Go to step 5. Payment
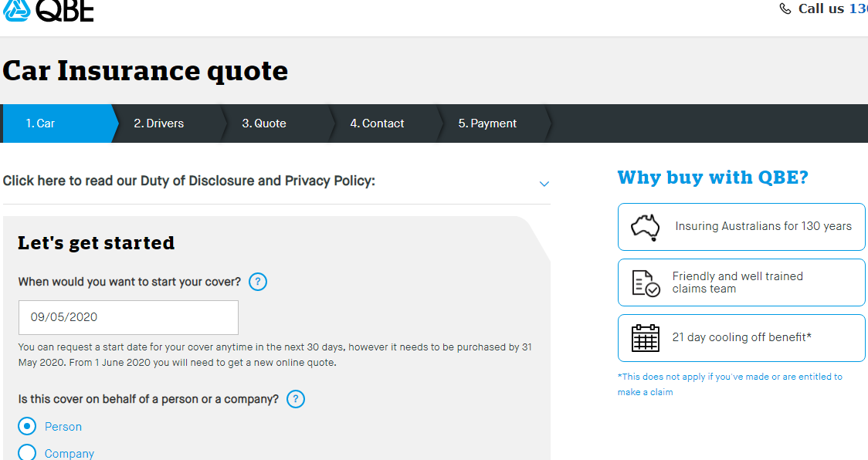 tap(492, 123)
